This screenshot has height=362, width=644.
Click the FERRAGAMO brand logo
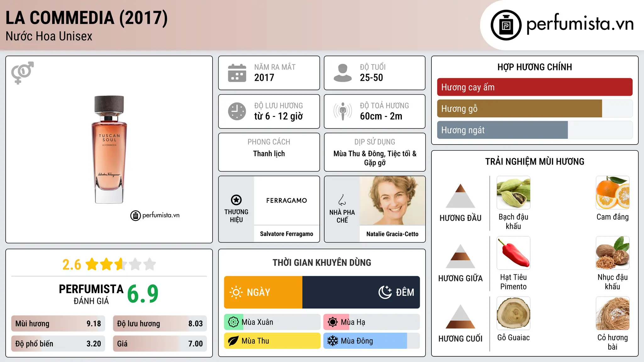286,200
